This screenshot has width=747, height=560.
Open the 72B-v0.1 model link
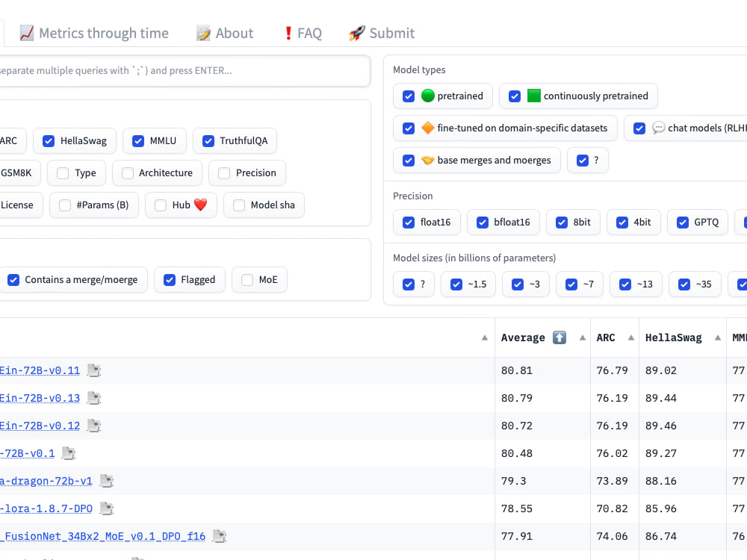(x=28, y=453)
